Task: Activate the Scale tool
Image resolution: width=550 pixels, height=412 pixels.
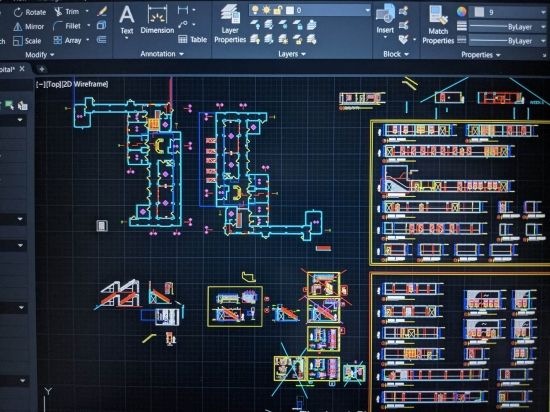Action: (x=27, y=41)
